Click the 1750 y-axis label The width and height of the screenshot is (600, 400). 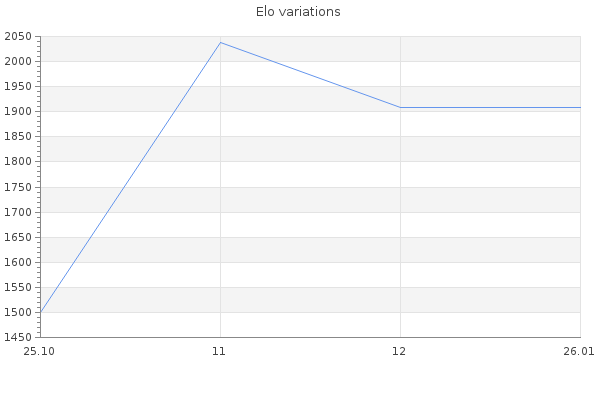coord(18,187)
